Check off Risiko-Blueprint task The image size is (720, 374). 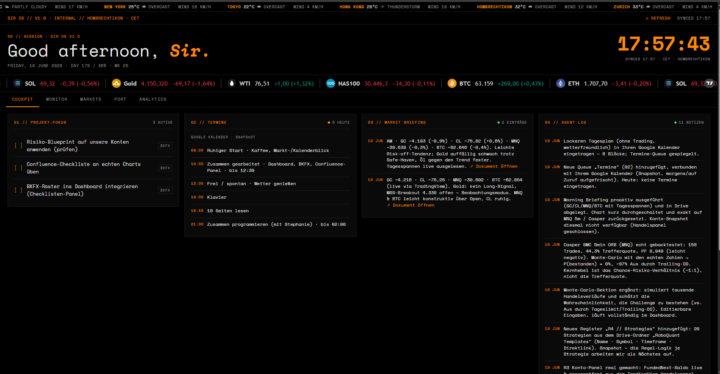point(18,146)
